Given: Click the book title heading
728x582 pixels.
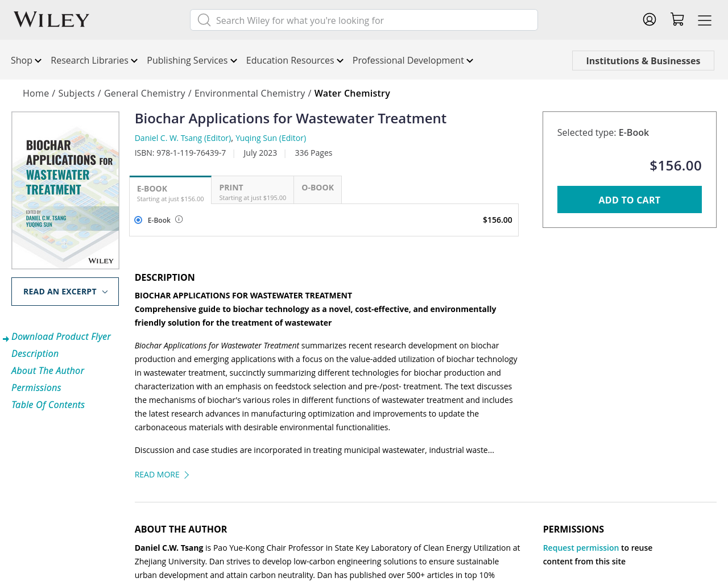Looking at the screenshot, I should coord(291,118).
